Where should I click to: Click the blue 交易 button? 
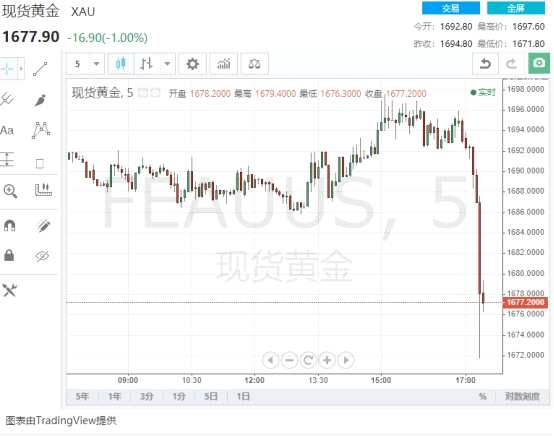[x=451, y=8]
